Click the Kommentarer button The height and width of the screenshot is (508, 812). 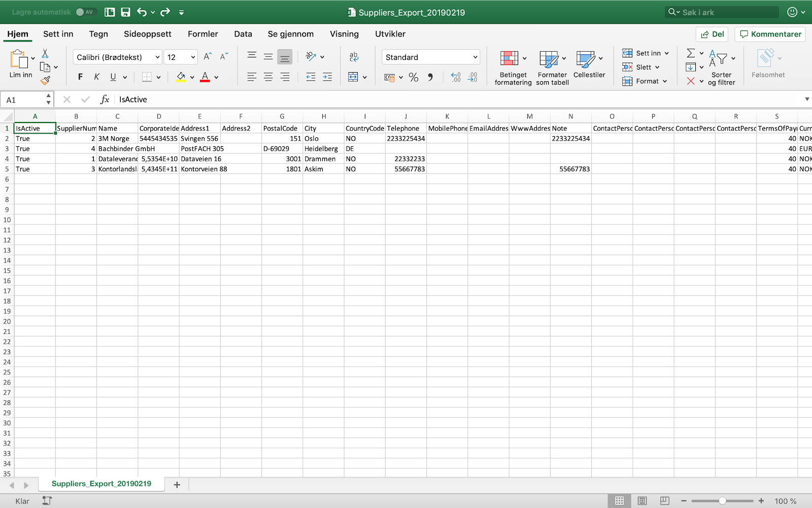[x=770, y=34]
